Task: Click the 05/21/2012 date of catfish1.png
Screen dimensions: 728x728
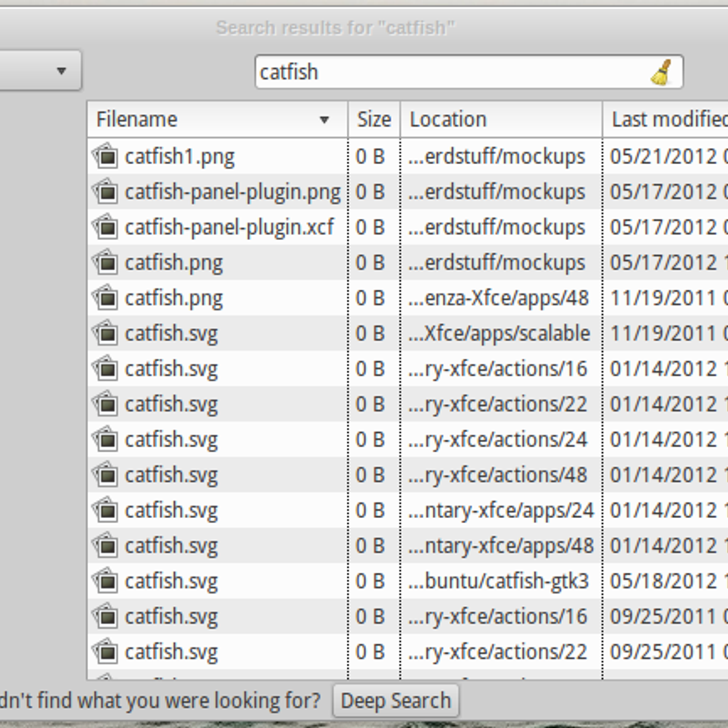Action: point(663,157)
